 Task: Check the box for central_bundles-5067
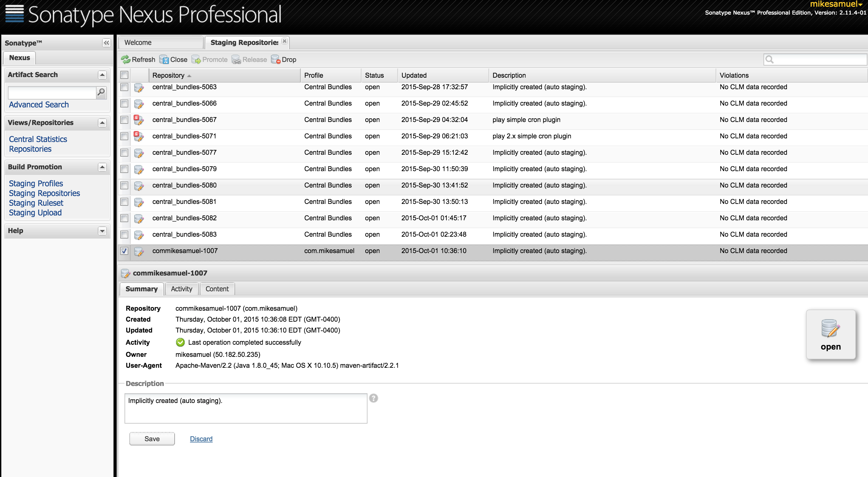pos(124,120)
